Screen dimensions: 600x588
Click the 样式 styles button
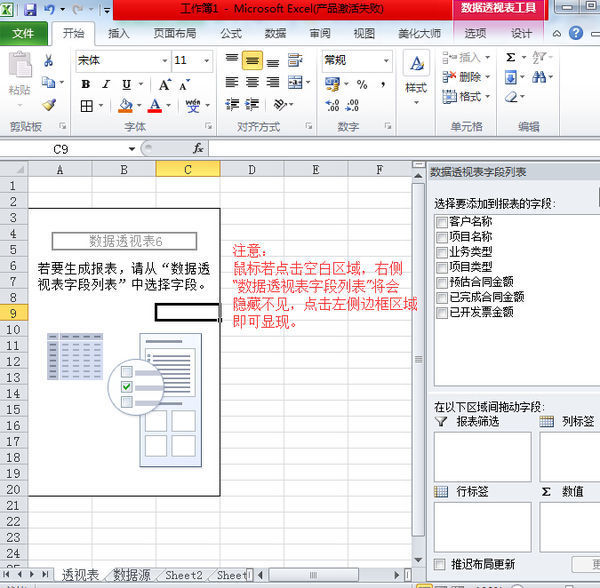pos(416,74)
